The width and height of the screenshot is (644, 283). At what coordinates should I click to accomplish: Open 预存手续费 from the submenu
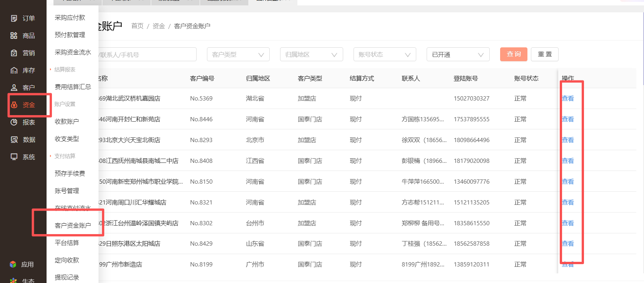70,173
